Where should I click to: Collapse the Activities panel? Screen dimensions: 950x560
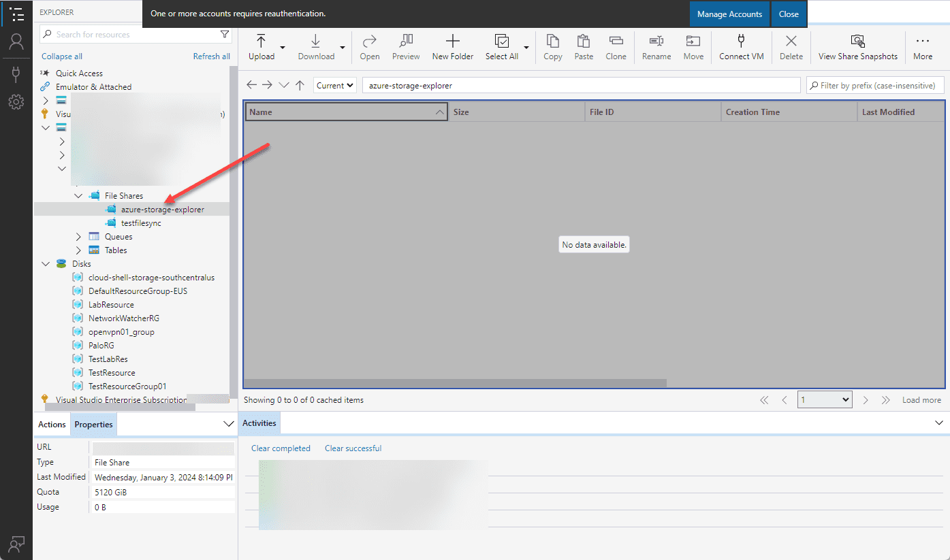tap(940, 423)
